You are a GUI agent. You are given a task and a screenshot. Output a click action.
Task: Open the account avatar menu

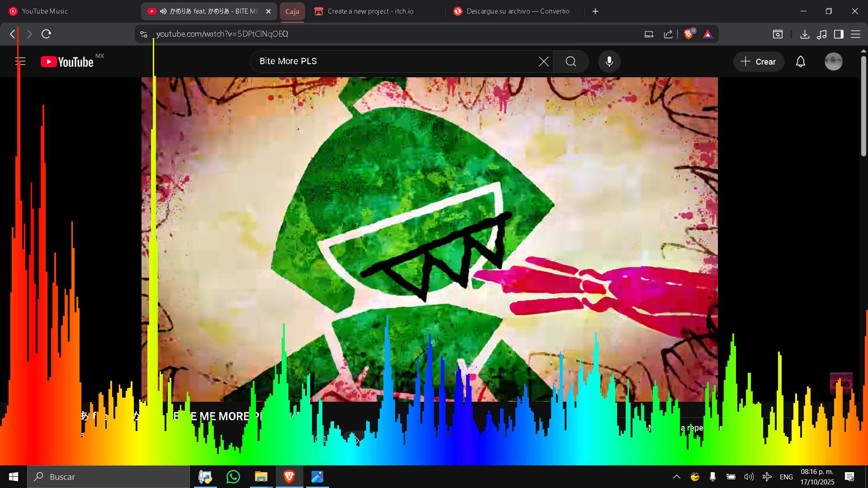pyautogui.click(x=833, y=61)
